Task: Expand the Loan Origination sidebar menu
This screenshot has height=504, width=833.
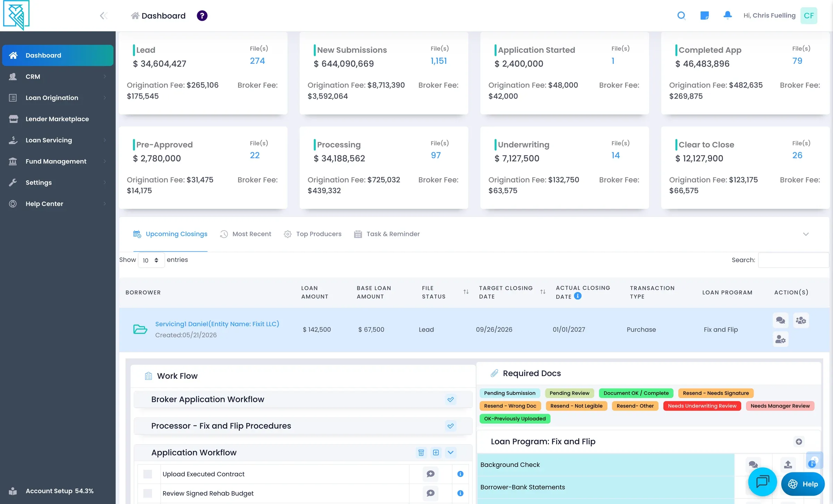Action: pos(58,98)
